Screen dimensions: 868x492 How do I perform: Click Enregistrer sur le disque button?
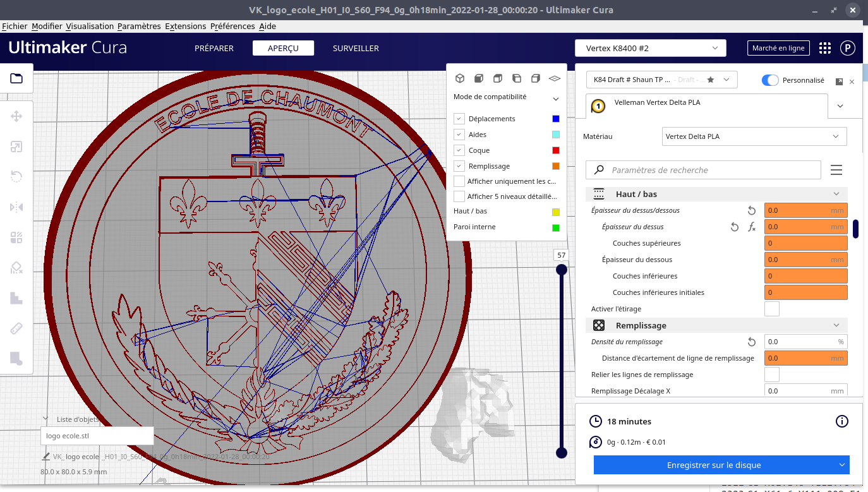(714, 465)
